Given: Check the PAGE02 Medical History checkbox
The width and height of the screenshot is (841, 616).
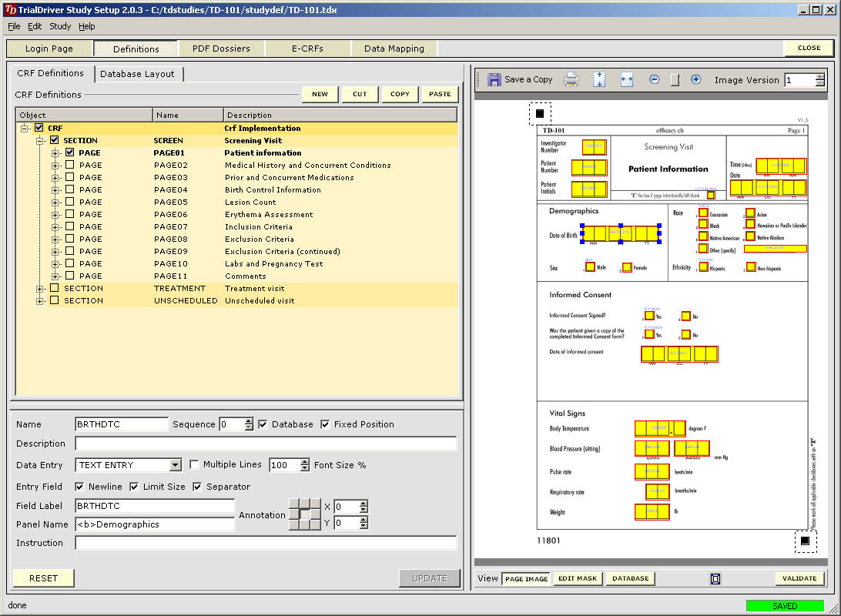Looking at the screenshot, I should [70, 165].
